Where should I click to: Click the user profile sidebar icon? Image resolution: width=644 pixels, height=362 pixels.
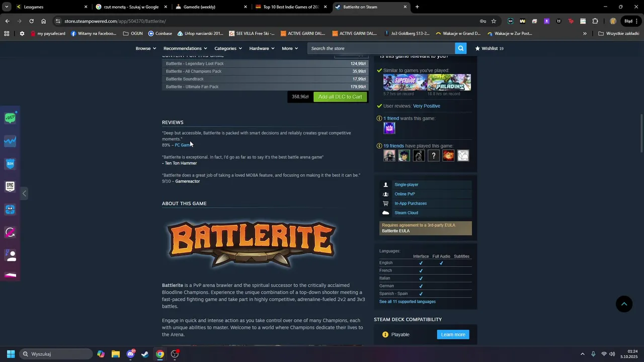point(10,255)
